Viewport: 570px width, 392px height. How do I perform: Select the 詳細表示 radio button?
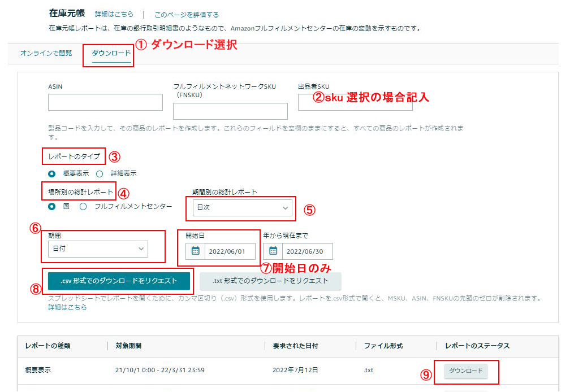click(100, 173)
